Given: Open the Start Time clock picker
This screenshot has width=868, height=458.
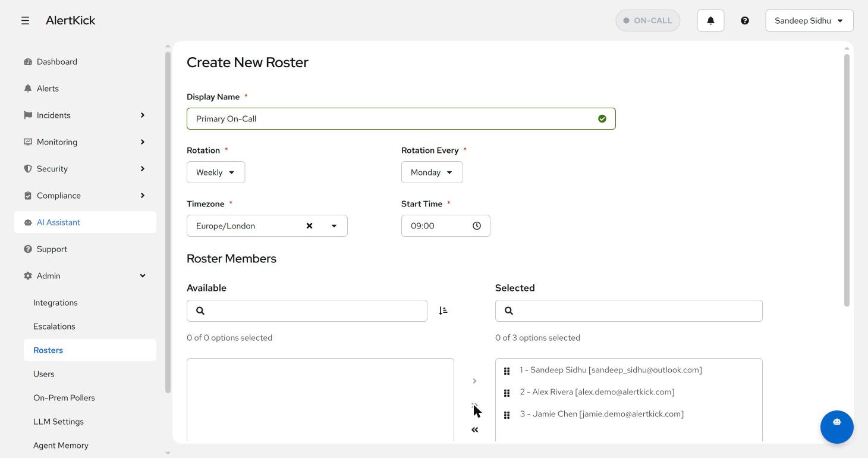Looking at the screenshot, I should (x=477, y=226).
